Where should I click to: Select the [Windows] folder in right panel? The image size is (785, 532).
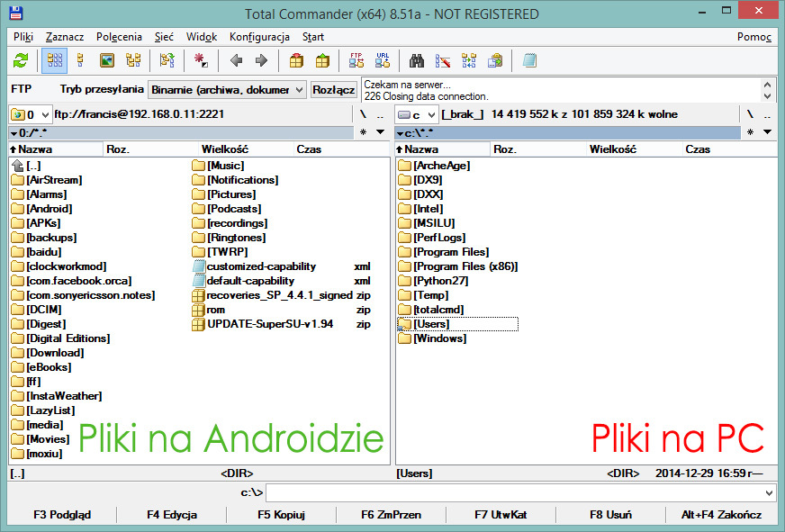click(x=432, y=338)
